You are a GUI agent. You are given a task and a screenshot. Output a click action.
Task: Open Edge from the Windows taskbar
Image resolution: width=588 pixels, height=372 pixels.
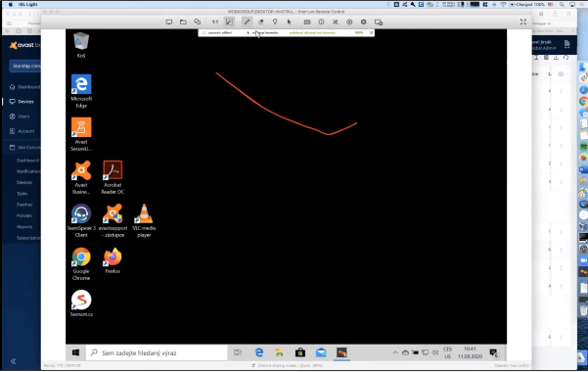point(259,352)
